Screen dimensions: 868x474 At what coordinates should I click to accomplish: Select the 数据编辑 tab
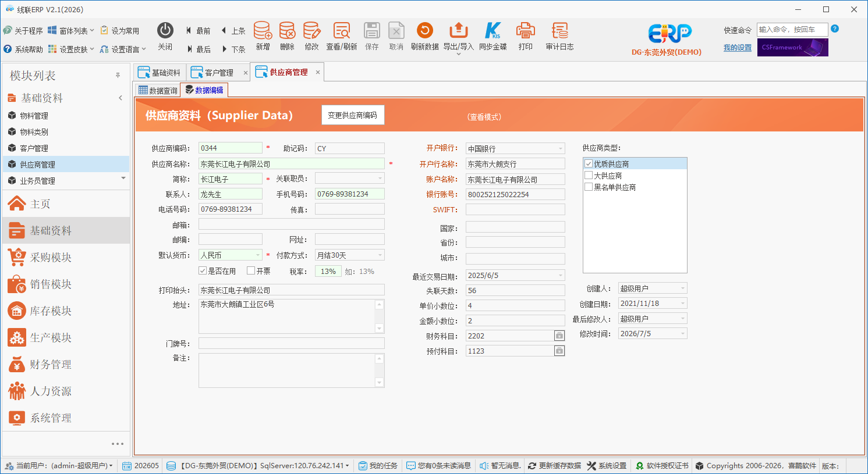[204, 90]
